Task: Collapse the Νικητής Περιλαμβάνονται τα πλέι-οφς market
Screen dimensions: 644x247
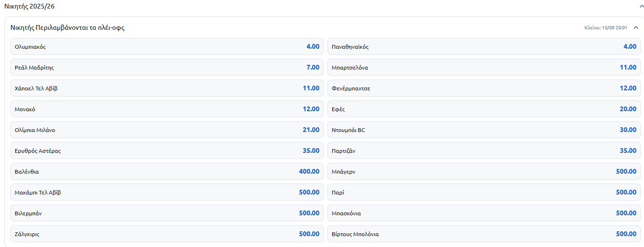Action: click(636, 27)
